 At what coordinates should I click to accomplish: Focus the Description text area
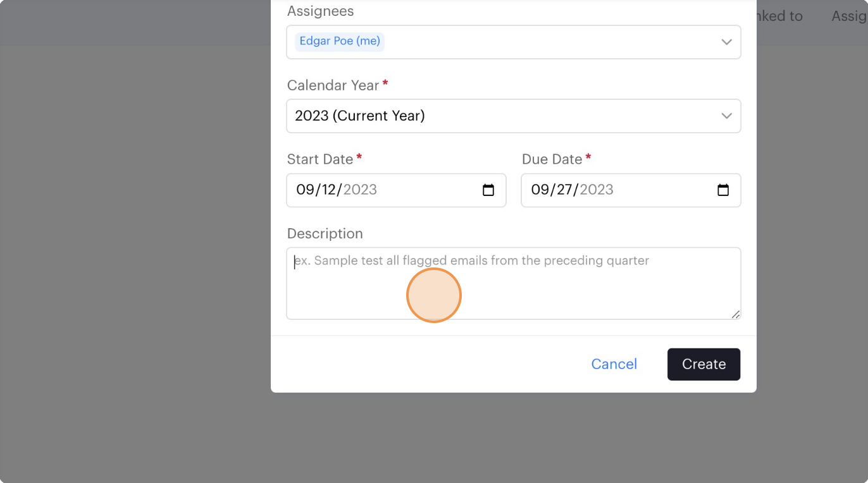click(x=513, y=283)
